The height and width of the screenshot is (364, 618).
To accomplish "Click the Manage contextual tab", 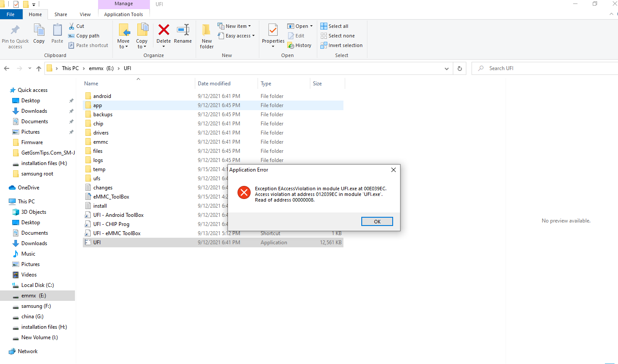I will pyautogui.click(x=124, y=4).
